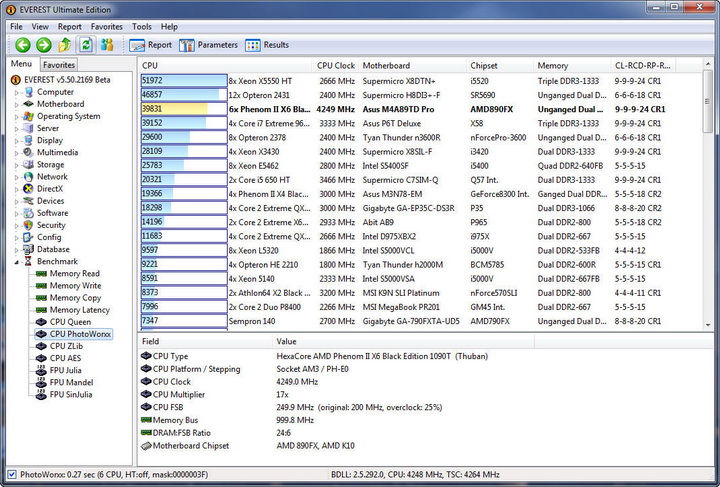Click the Up level arrow toolbar icon
The height and width of the screenshot is (487, 720).
[x=65, y=45]
